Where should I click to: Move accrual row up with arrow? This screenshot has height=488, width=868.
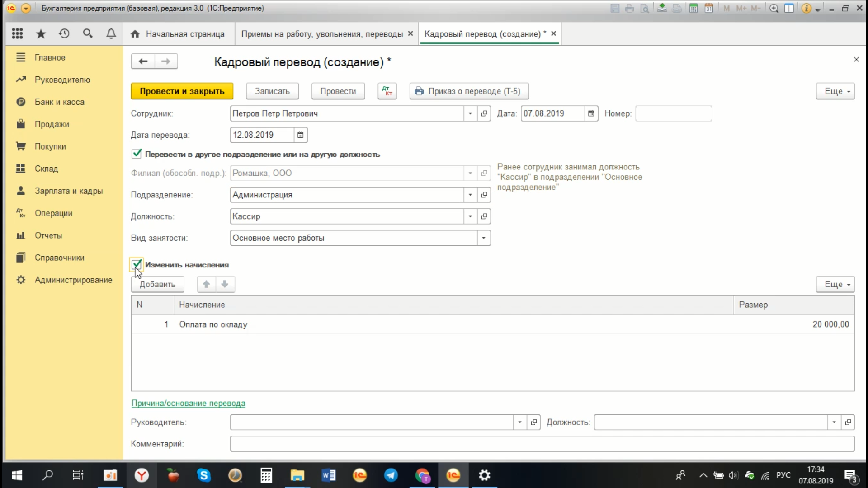206,284
